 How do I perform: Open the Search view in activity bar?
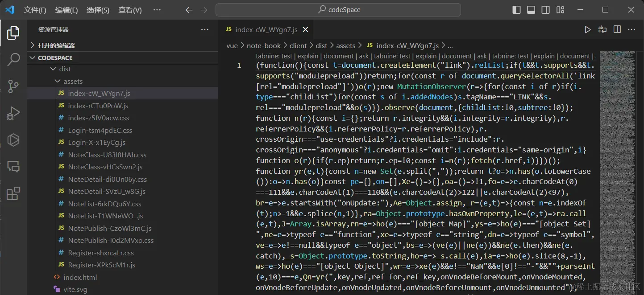click(13, 59)
